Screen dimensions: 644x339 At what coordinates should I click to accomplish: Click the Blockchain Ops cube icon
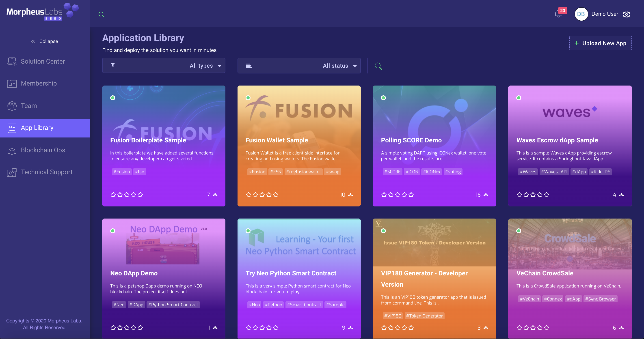(x=12, y=150)
